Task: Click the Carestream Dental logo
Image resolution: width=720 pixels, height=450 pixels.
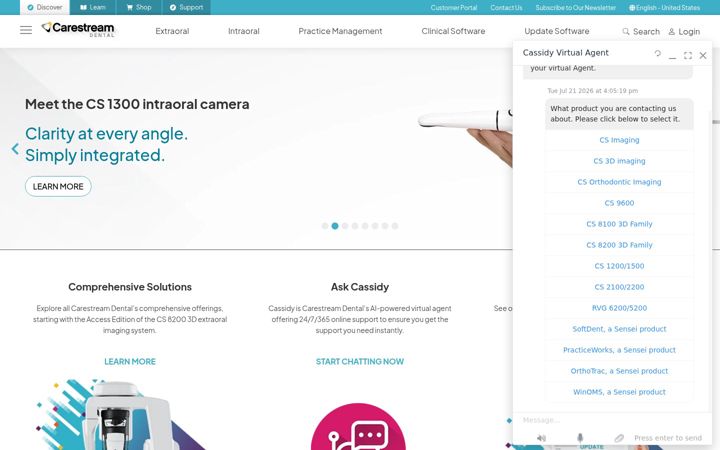Action: (x=78, y=29)
